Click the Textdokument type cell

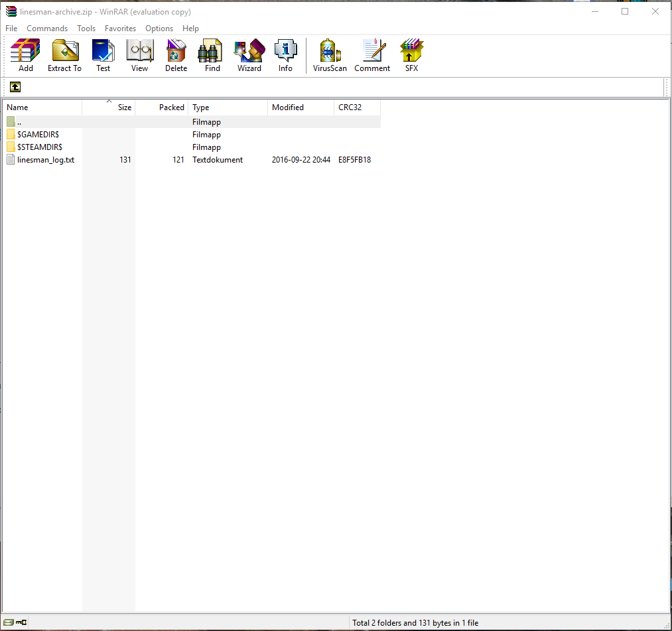(218, 160)
